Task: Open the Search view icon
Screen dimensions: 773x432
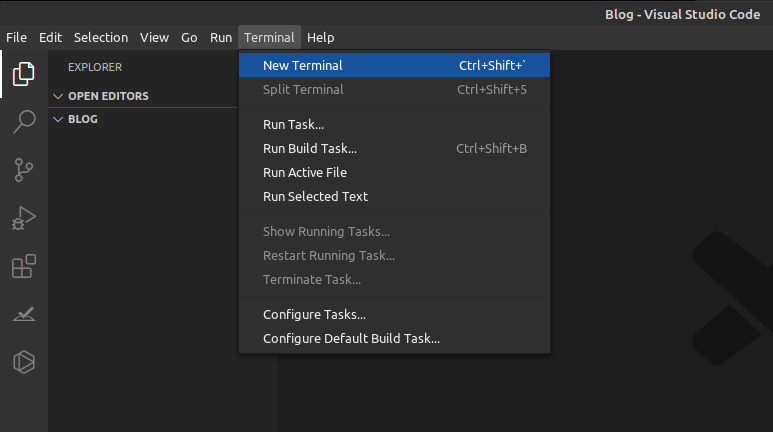Action: [x=24, y=121]
